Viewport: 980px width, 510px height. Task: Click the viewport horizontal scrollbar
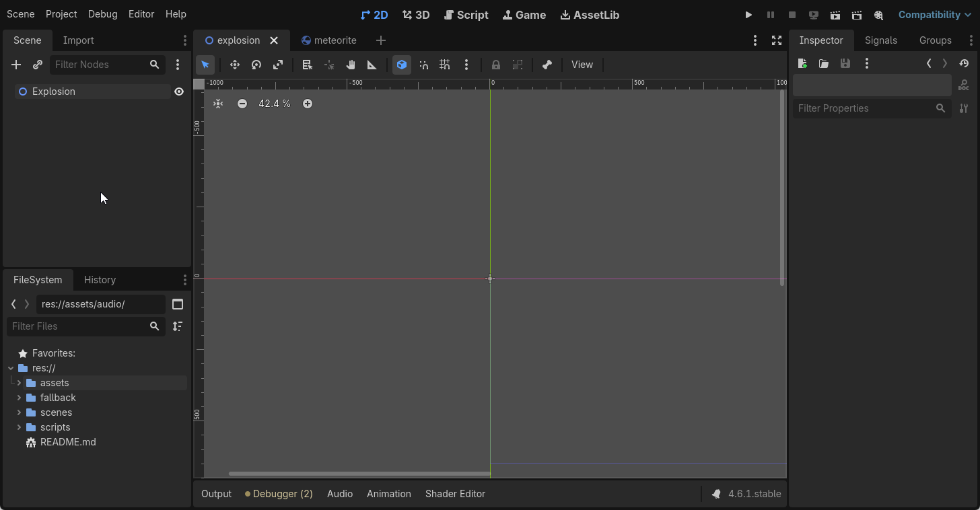(x=359, y=474)
